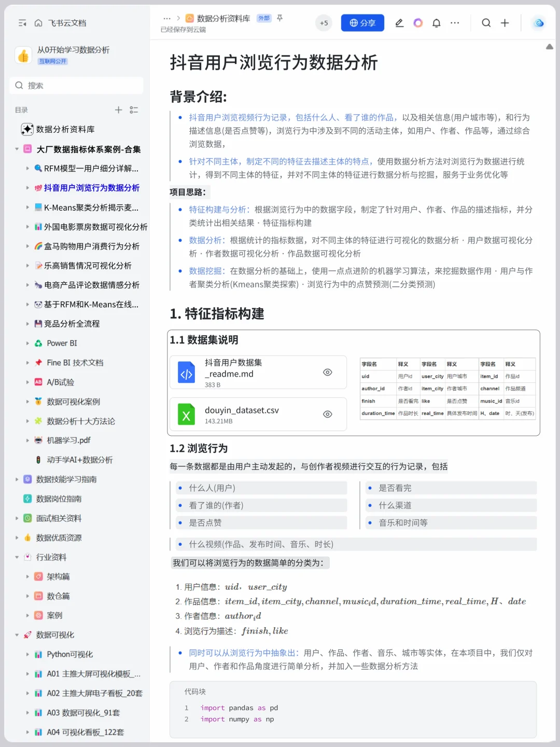The image size is (560, 747).
Task: Collapse the 数据可视化 tree node
Action: coord(17,635)
